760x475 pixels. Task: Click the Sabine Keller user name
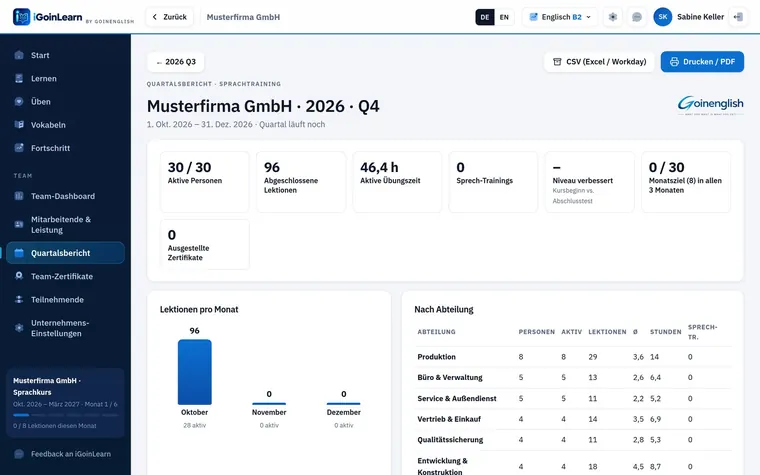click(700, 17)
